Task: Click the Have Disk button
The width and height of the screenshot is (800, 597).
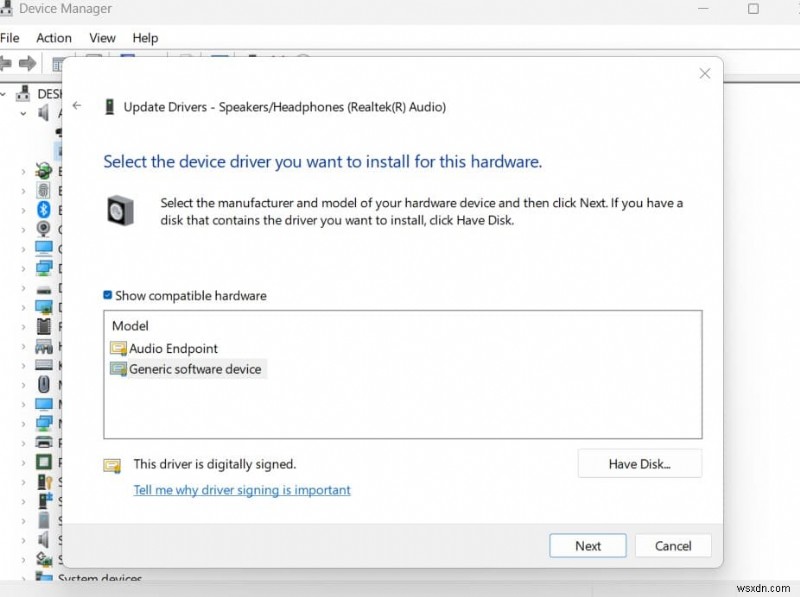Action: tap(639, 463)
